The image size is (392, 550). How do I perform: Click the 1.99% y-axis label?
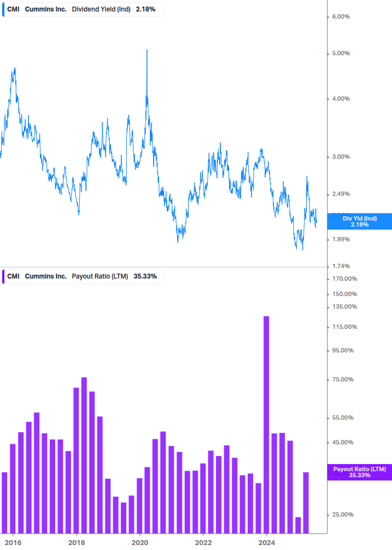click(341, 240)
